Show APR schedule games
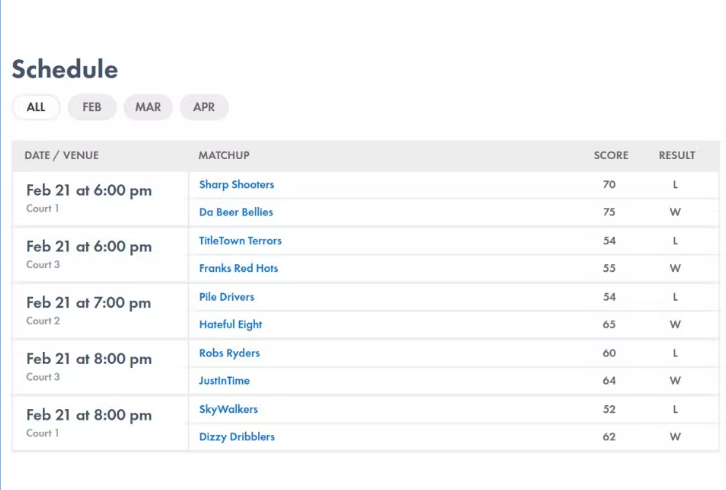This screenshot has width=726, height=490. point(204,107)
